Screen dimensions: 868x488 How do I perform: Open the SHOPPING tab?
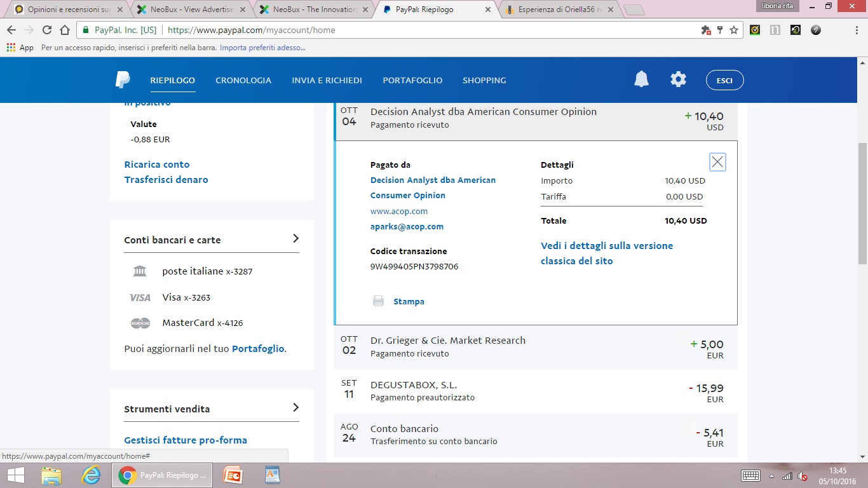tap(484, 80)
